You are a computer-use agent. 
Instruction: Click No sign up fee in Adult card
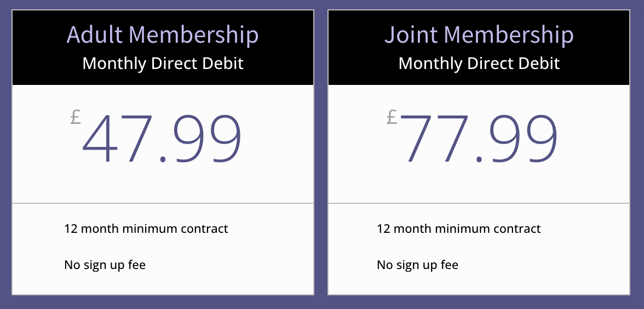coord(105,265)
